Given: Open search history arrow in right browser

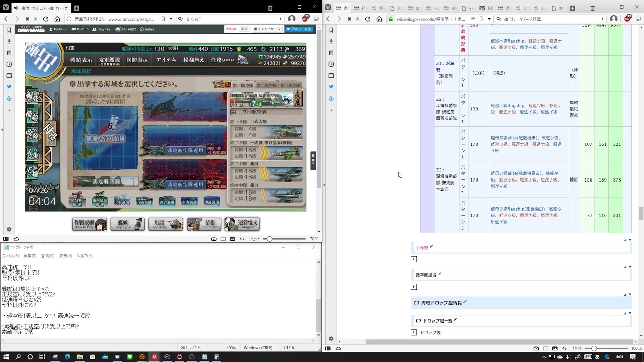Looking at the screenshot, I should coord(602,19).
